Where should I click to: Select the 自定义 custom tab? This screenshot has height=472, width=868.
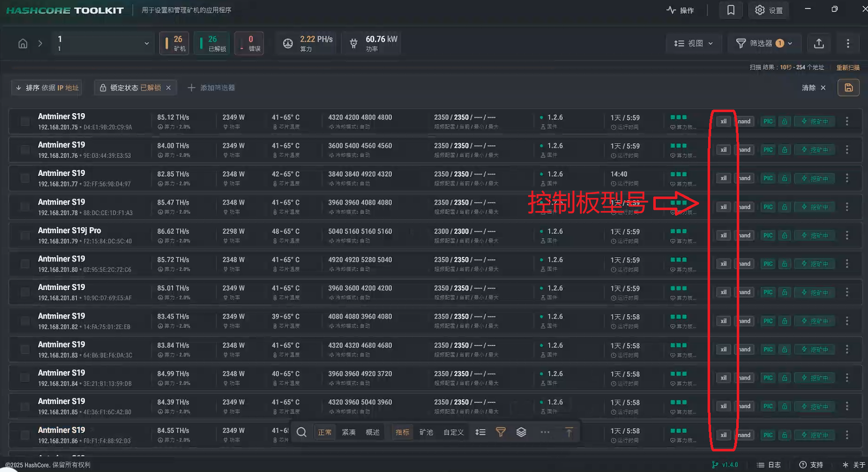coord(454,432)
